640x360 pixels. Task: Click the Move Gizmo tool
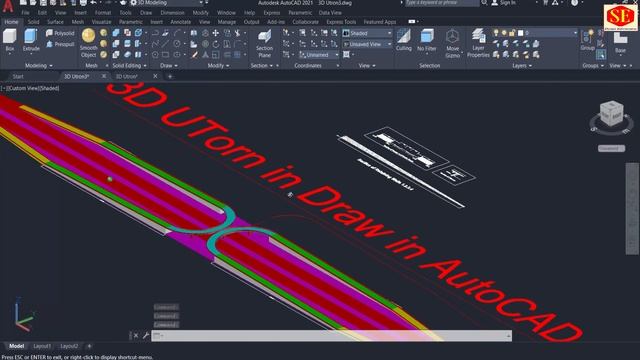tap(452, 43)
